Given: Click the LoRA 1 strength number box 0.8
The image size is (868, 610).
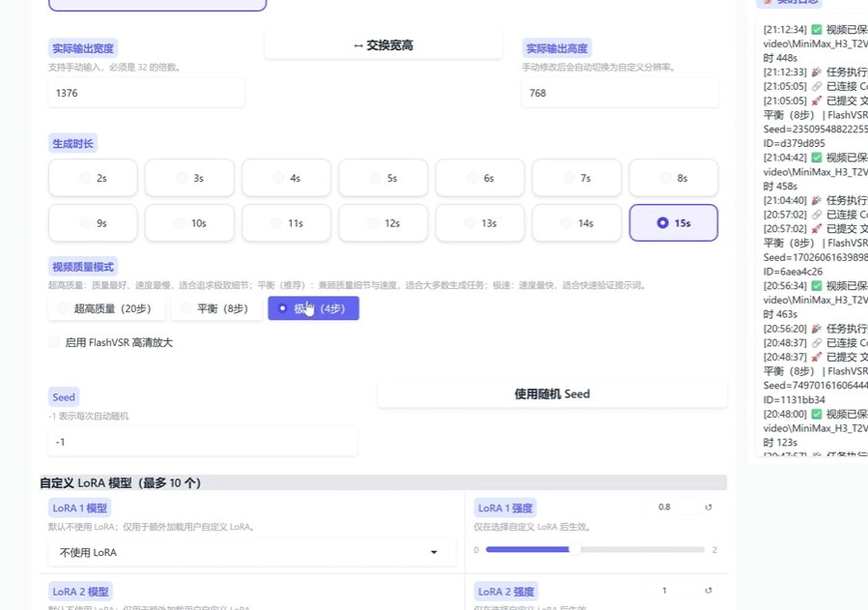Looking at the screenshot, I should coord(669,507).
